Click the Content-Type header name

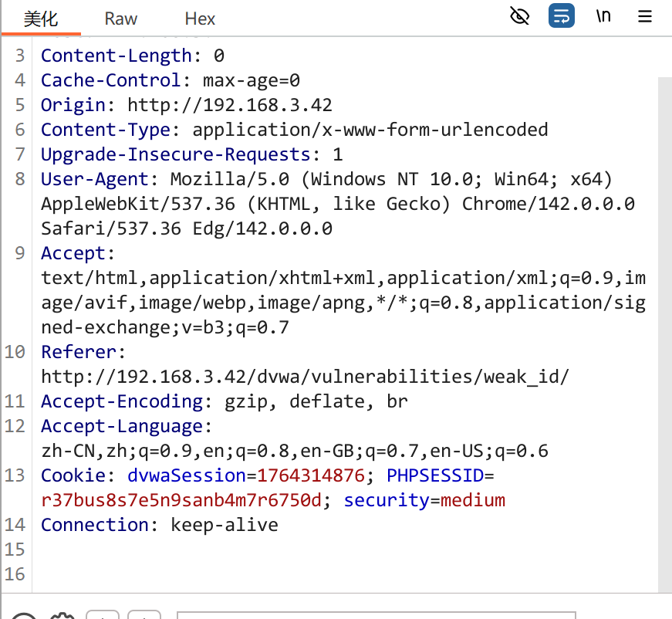coord(106,130)
